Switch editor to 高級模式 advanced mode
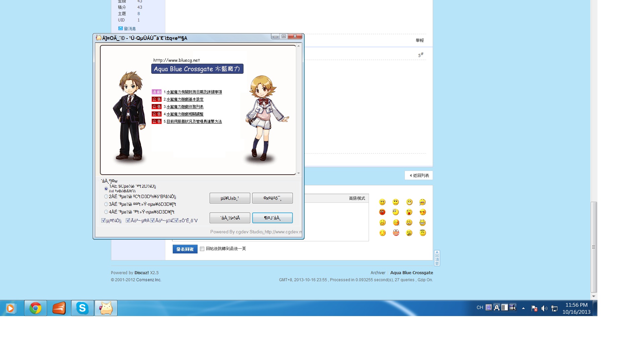Image resolution: width=644 pixels, height=362 pixels. click(357, 198)
